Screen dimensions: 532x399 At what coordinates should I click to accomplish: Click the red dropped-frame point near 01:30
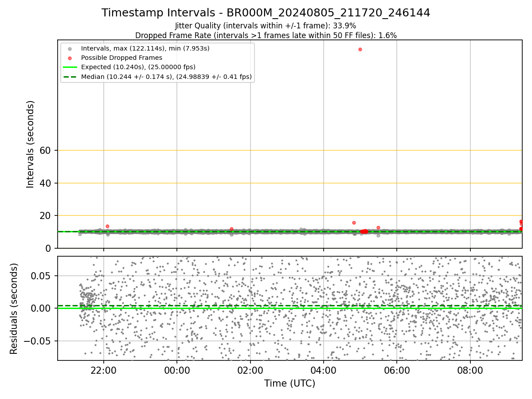point(231,229)
